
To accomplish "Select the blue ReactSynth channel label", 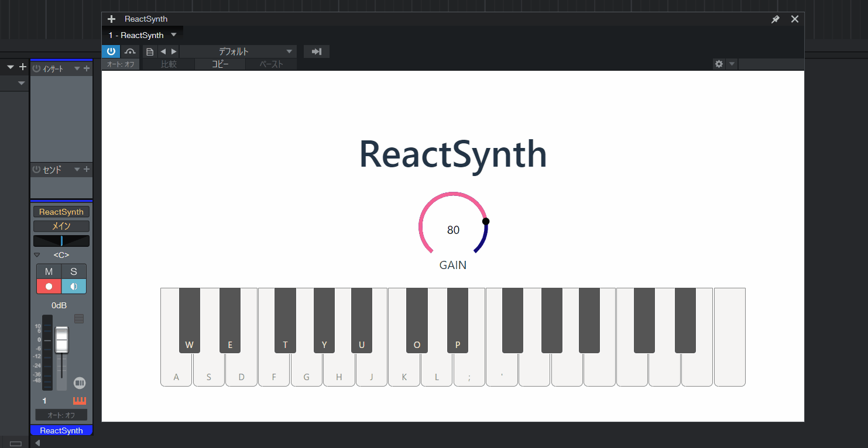I will [x=61, y=430].
